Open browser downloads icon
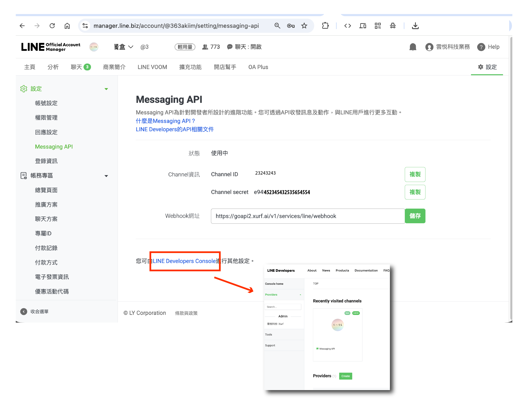532x416 pixels. (x=415, y=26)
